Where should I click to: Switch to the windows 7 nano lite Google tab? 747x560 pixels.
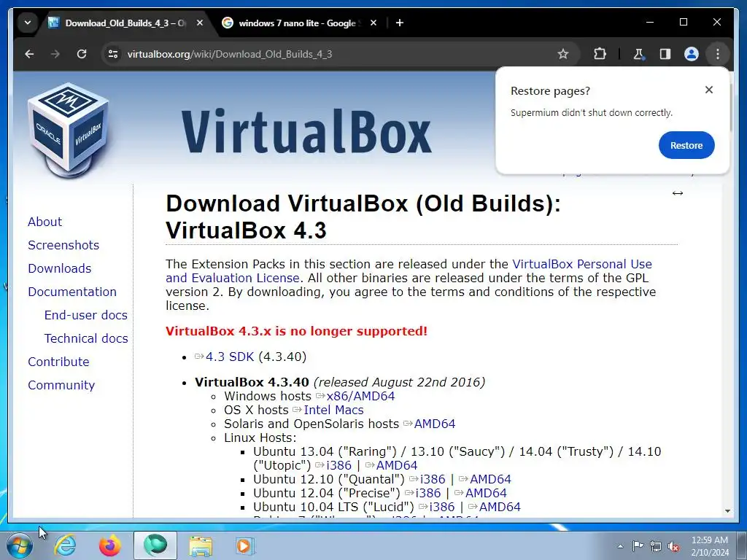tap(300, 23)
